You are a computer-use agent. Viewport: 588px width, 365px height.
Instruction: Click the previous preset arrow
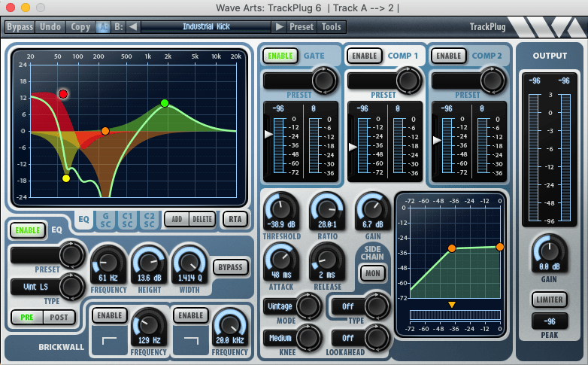coord(133,26)
